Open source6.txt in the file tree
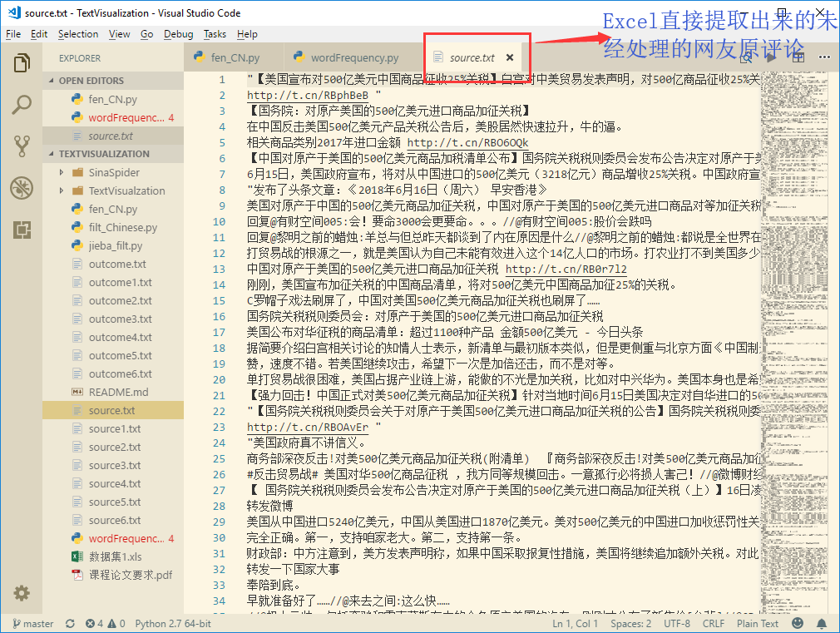The width and height of the screenshot is (840, 633). coord(115,520)
